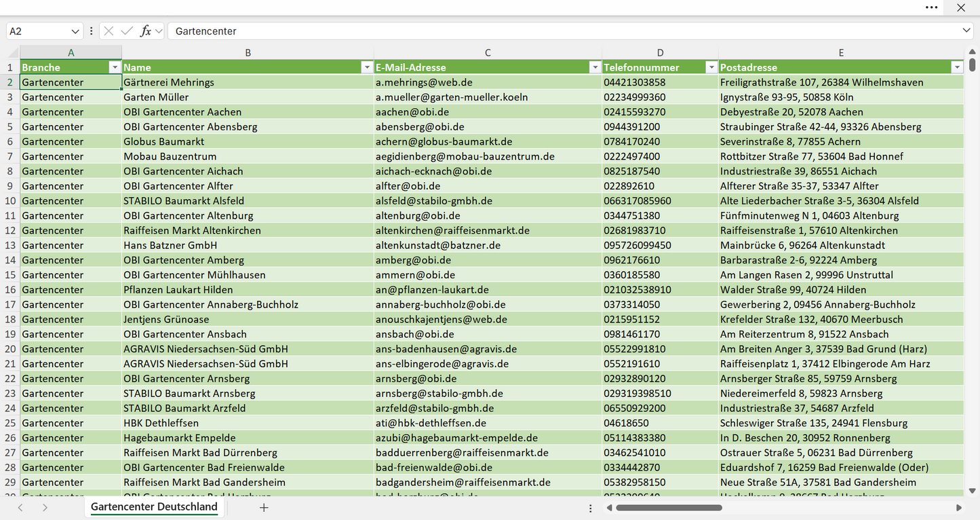Viewport: 980px width, 520px height.
Task: Cancel the formula entry with the X icon
Action: pyautogui.click(x=109, y=31)
